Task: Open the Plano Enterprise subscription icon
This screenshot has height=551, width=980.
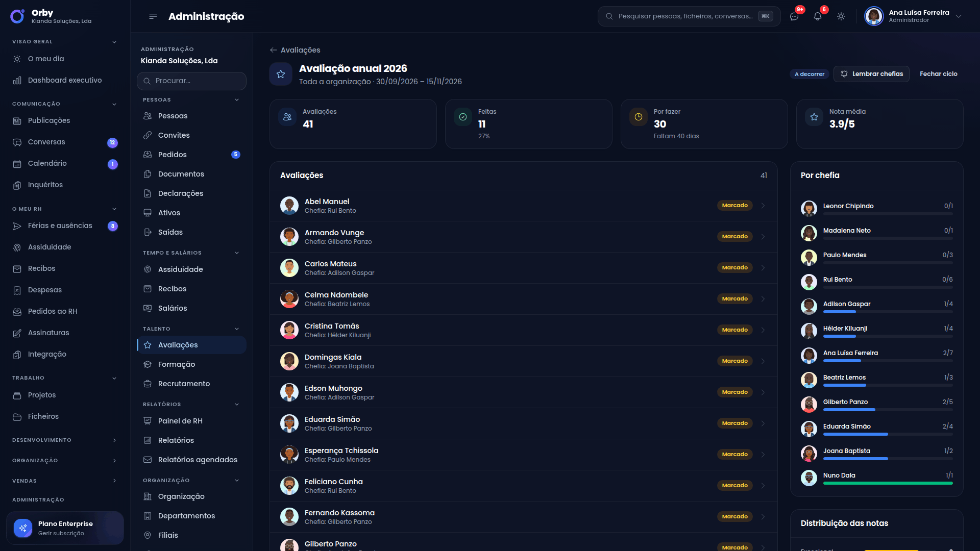Action: click(23, 528)
